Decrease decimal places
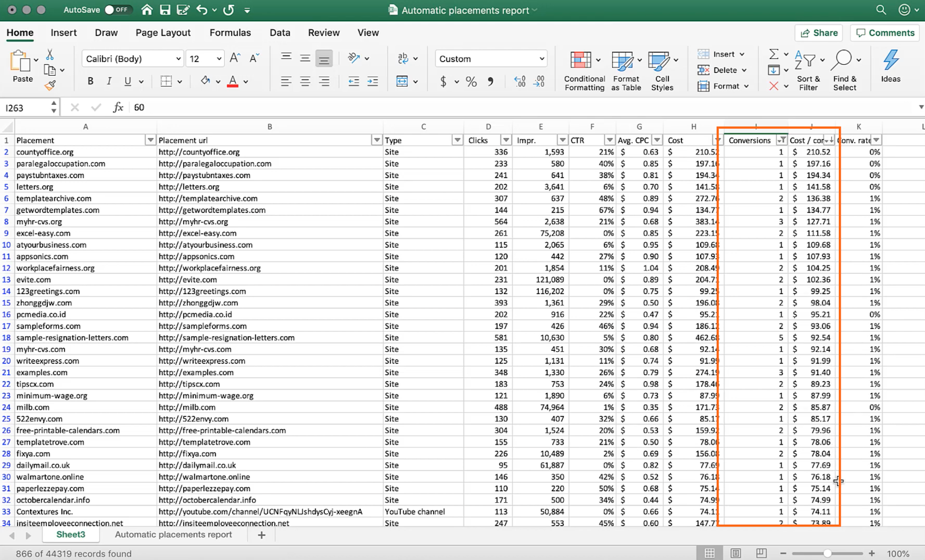The image size is (925, 560). (x=539, y=81)
